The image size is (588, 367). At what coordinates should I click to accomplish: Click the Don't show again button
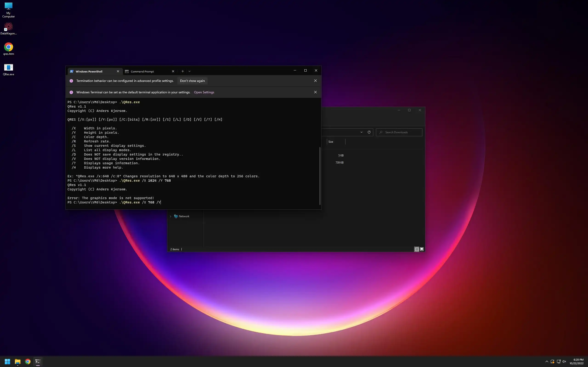click(x=192, y=81)
